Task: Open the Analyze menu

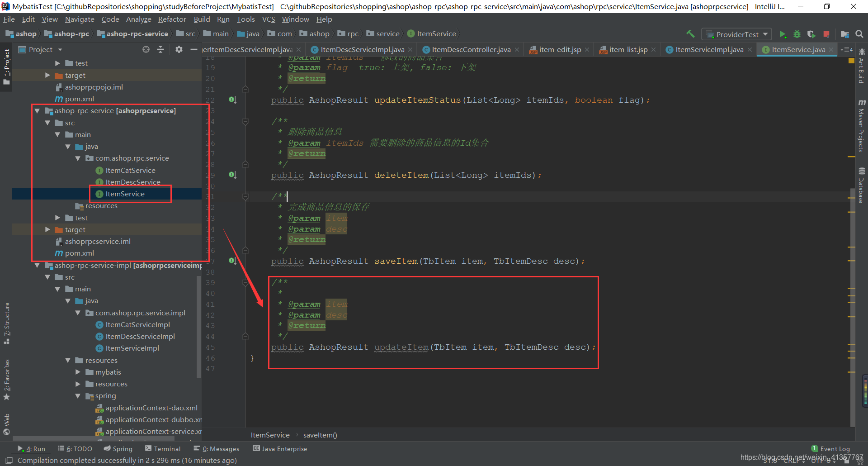Action: click(x=139, y=19)
